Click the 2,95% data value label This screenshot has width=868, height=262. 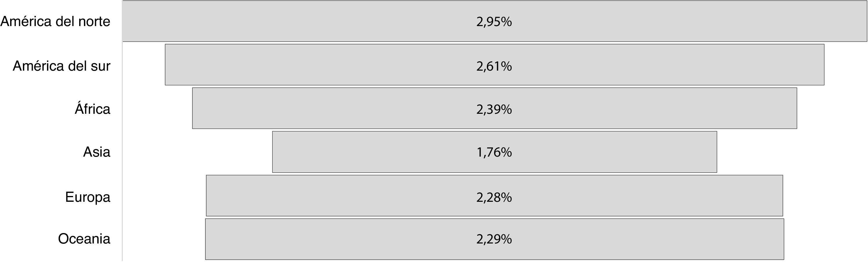[494, 22]
